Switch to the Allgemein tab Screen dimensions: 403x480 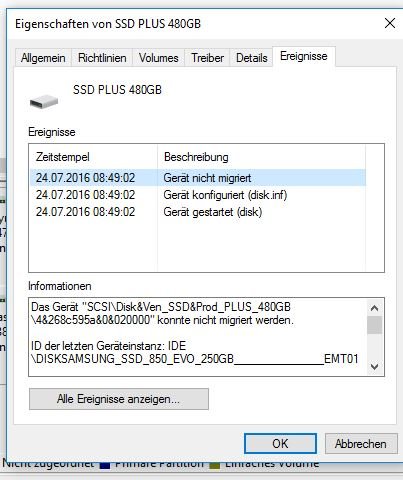click(x=43, y=58)
